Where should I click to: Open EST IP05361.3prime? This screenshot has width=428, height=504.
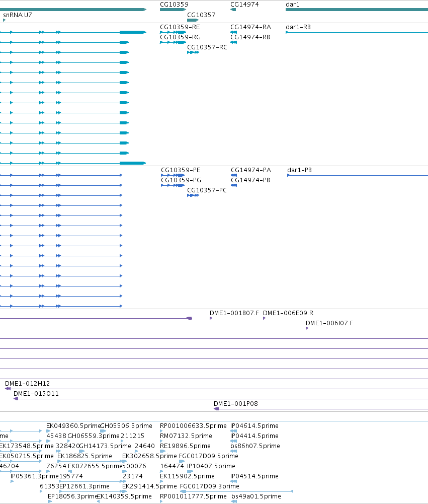pyautogui.click(x=35, y=476)
